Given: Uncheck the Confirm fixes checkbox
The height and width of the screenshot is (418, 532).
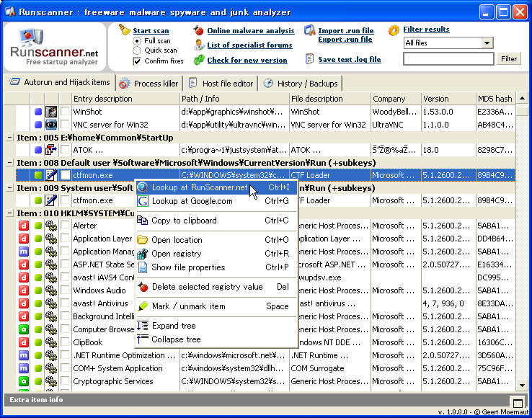Looking at the screenshot, I should (137, 61).
